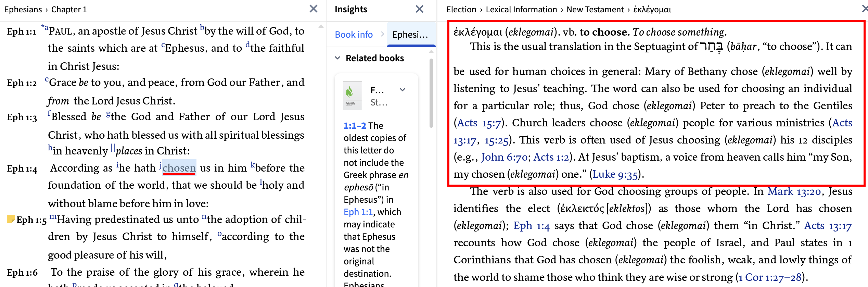Click footnote marker m before Having predestinated
Screen dimensions: 868x287
coord(53,216)
